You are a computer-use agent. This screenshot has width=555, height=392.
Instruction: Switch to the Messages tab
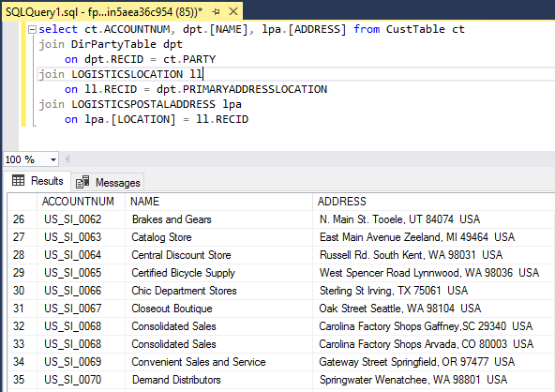tap(108, 182)
